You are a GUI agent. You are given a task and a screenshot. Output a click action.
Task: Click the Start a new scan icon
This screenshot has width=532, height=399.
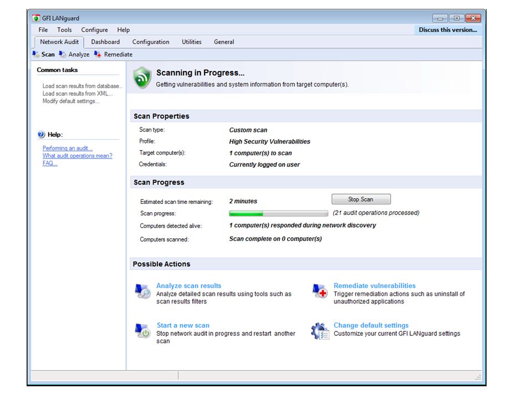[143, 331]
